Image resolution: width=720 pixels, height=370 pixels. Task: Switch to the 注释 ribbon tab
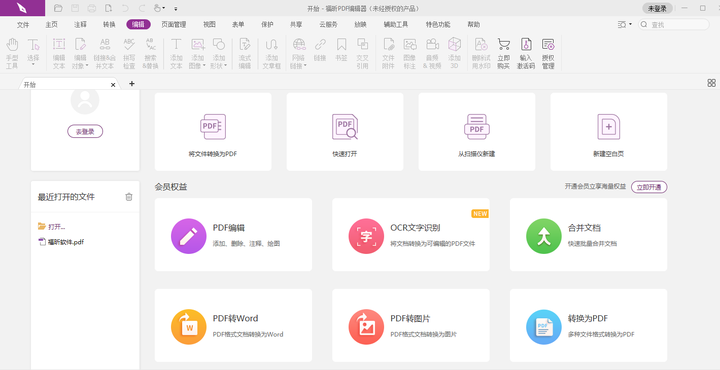[x=80, y=24]
